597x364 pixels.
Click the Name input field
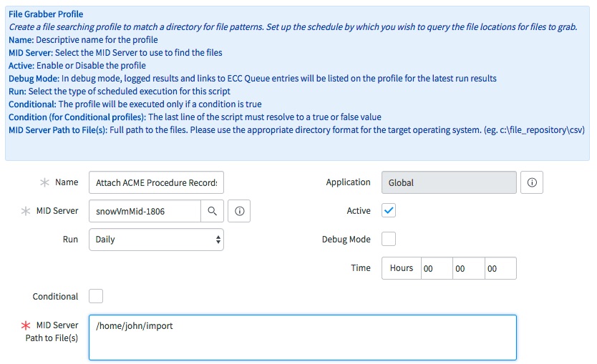(x=156, y=182)
